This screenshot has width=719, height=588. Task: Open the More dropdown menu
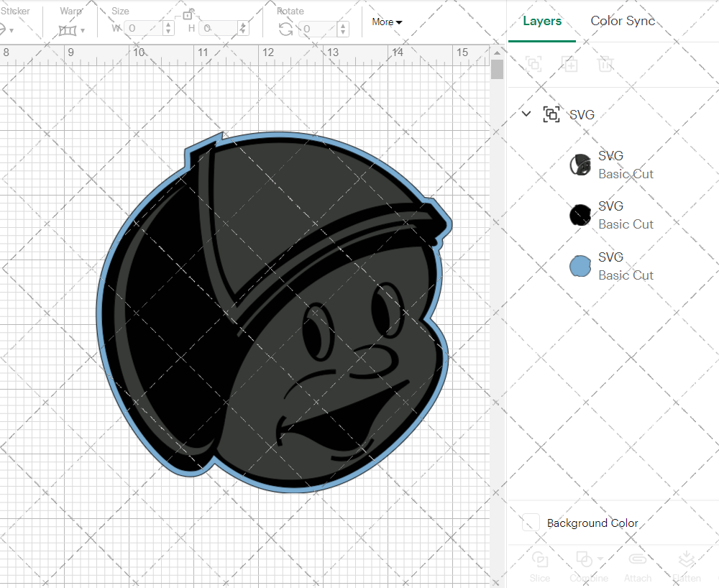pyautogui.click(x=387, y=22)
